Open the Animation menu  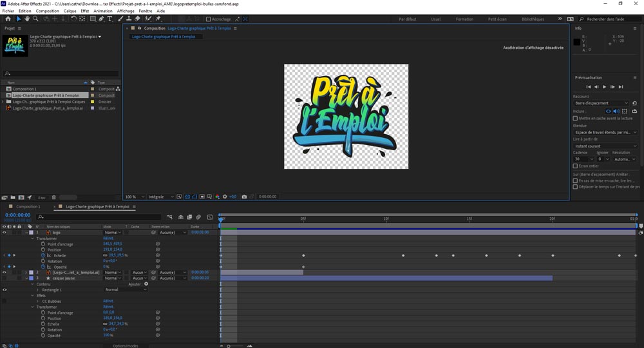click(x=103, y=11)
